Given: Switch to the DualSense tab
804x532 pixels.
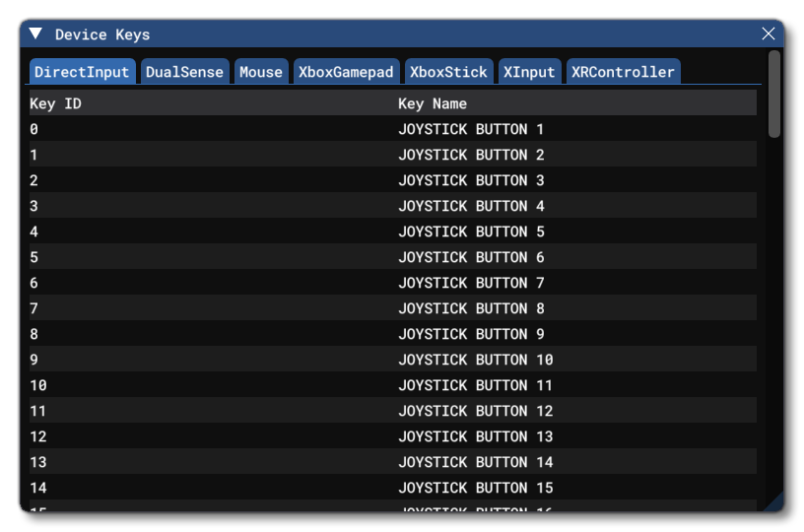Looking at the screenshot, I should coord(184,72).
